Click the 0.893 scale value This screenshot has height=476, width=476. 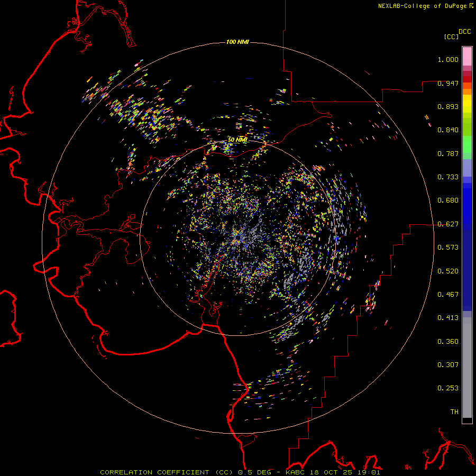pos(448,106)
